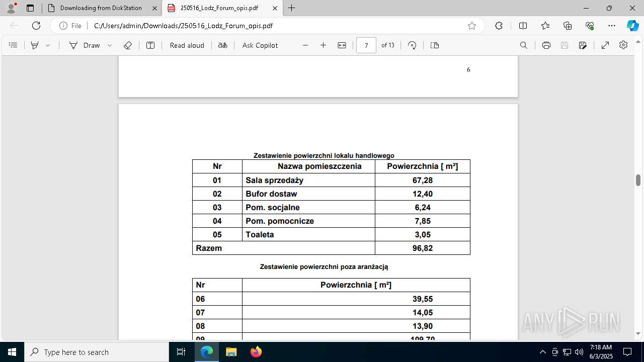
Task: Open Find in PDF search
Action: click(524, 45)
